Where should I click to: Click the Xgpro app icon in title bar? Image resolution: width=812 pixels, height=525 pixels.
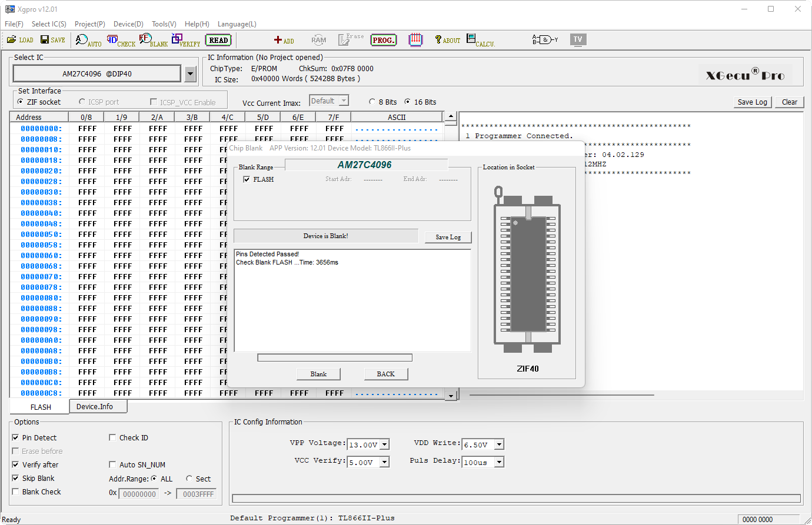click(9, 9)
